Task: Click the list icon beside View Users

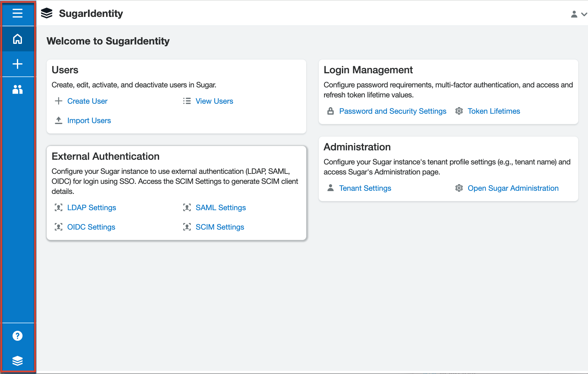Action: click(x=187, y=101)
